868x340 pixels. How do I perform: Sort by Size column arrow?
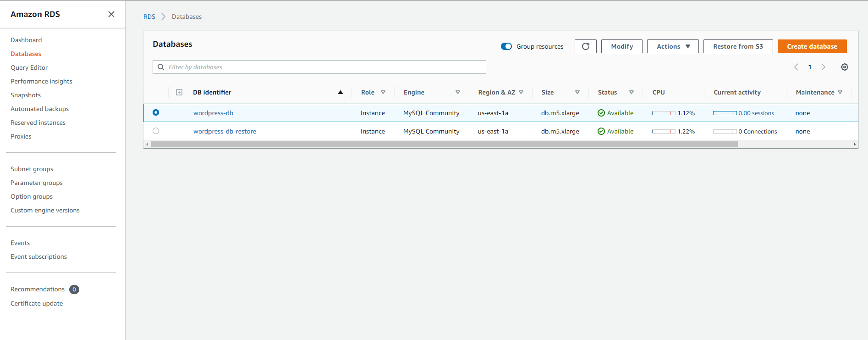[x=577, y=92]
